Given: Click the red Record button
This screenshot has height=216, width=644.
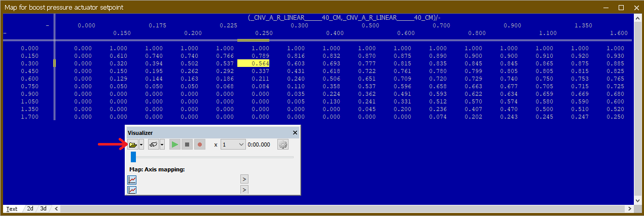Looking at the screenshot, I should 200,145.
